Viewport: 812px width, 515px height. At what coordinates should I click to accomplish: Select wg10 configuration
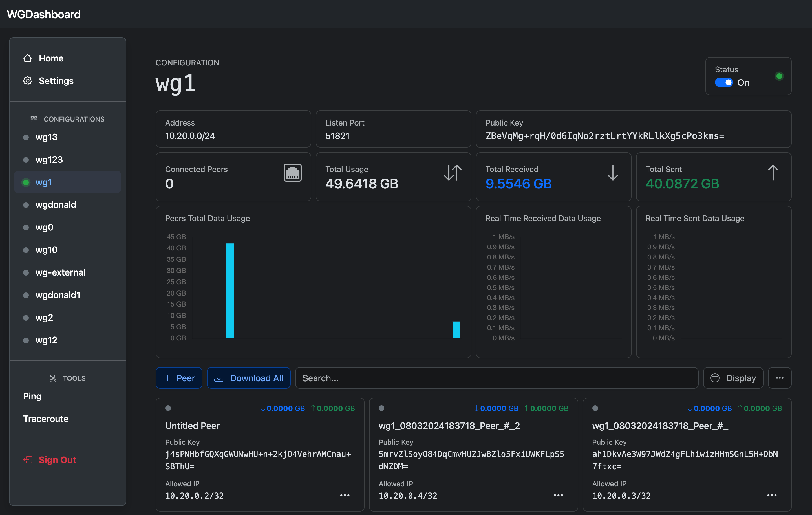[x=67, y=250]
